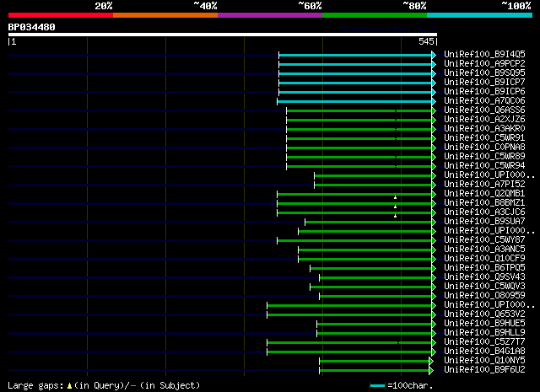This screenshot has width=540, height=392.
Task: Click the cyan alignment bar for B9I4Q5
Action: click(x=355, y=55)
